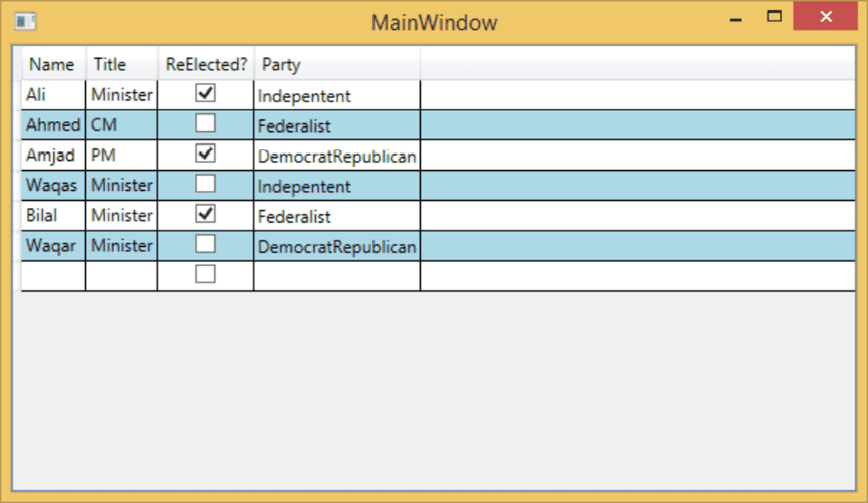
Task: Open Party dropdown cell for Waqar
Action: tap(337, 246)
